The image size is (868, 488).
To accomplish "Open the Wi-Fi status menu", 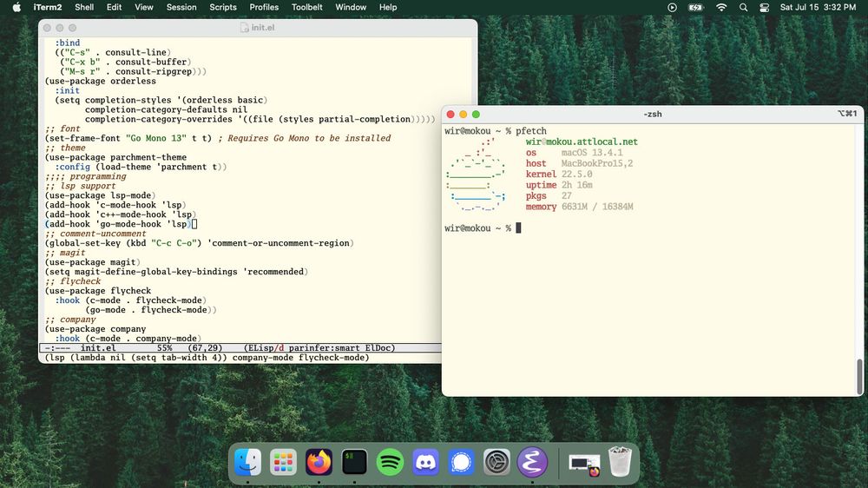I will pos(720,7).
